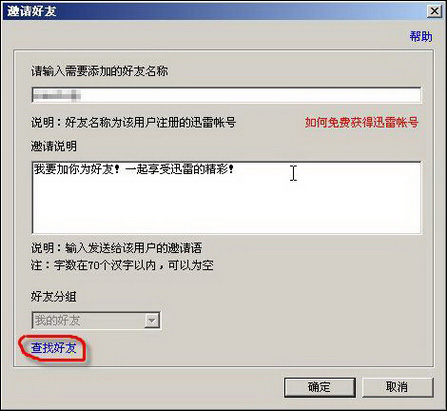
Task: Confirm with the 确定 button
Action: pyautogui.click(x=319, y=387)
